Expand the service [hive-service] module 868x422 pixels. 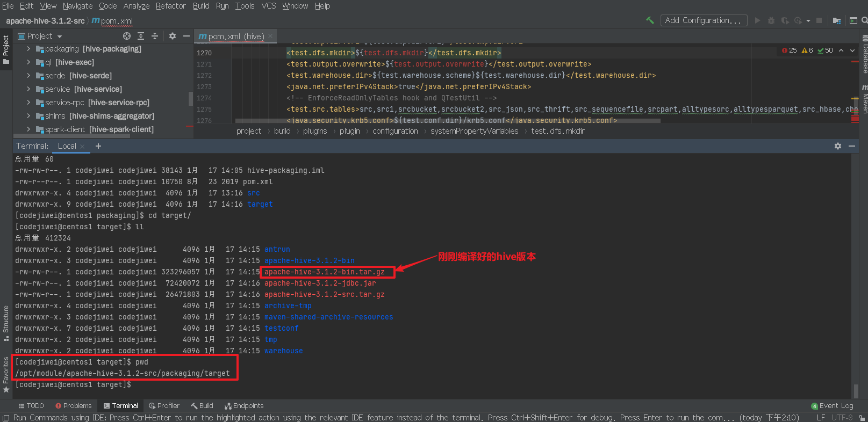tap(28, 89)
